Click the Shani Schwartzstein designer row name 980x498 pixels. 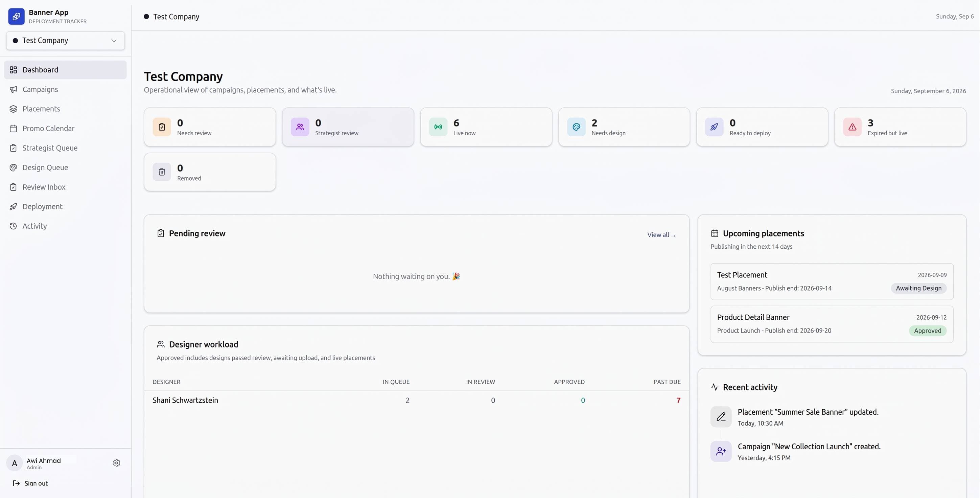(185, 400)
